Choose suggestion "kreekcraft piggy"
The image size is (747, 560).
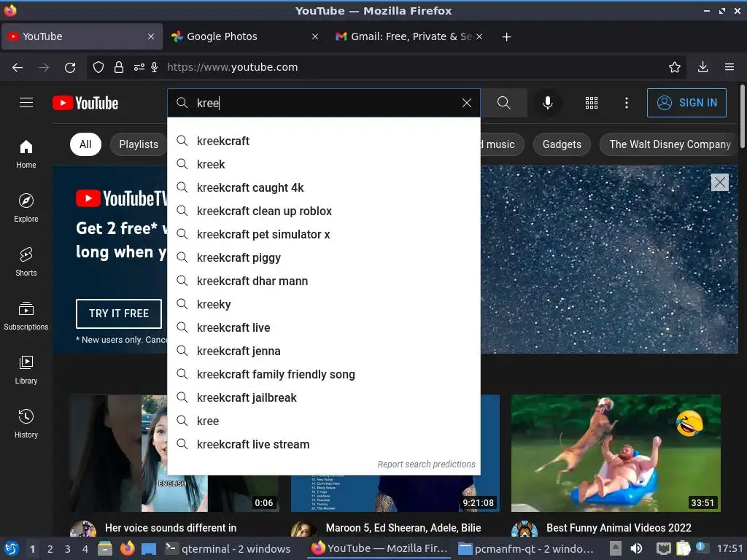coord(324,257)
